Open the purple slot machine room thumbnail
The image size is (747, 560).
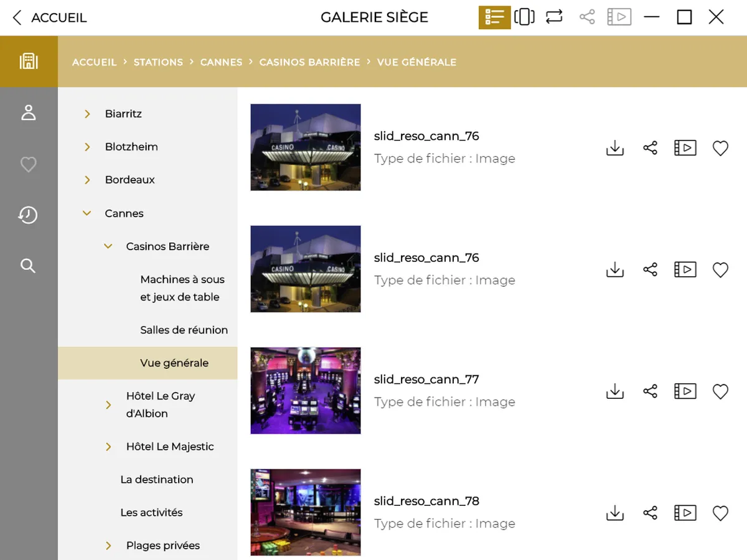point(305,391)
